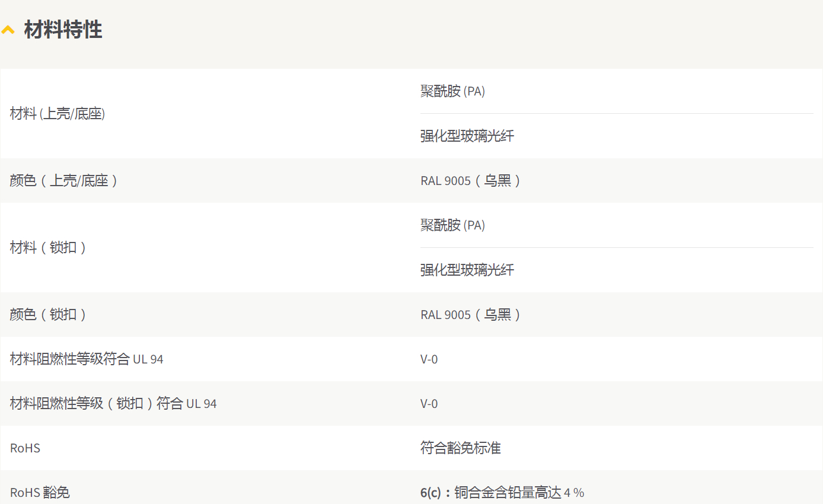Click V-0 value in the 锁扣 flammability row

[x=429, y=404]
